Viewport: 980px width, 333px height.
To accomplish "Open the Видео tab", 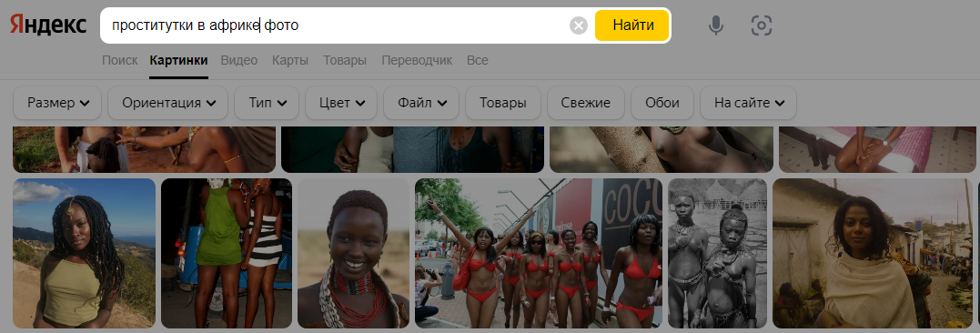I will coord(238,61).
